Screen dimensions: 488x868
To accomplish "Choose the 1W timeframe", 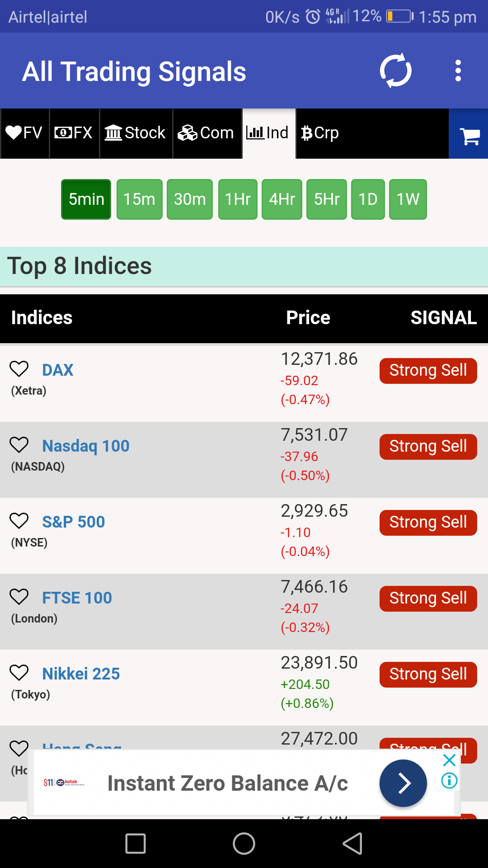I will point(408,199).
